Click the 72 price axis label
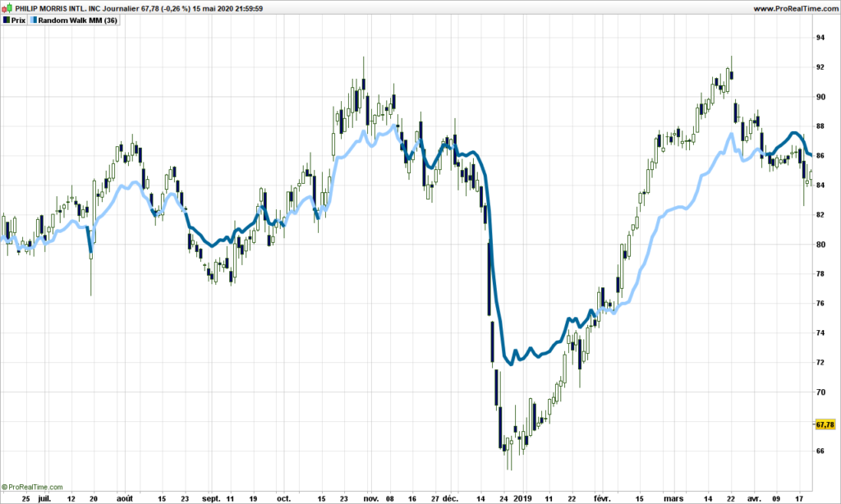This screenshot has height=504, width=841. coord(820,363)
